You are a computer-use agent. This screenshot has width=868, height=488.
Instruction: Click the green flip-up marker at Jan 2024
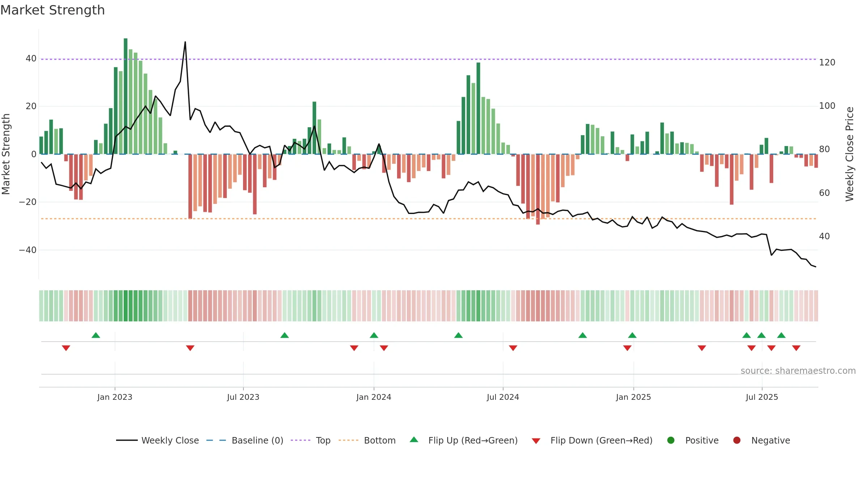coord(374,335)
